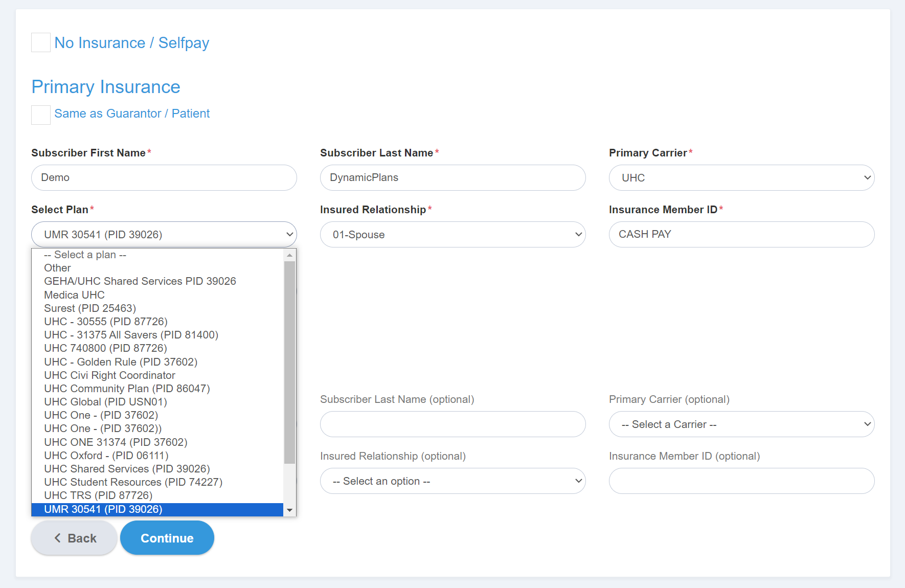This screenshot has width=905, height=588.
Task: Select the 'Other' plan option
Action: 157,268
